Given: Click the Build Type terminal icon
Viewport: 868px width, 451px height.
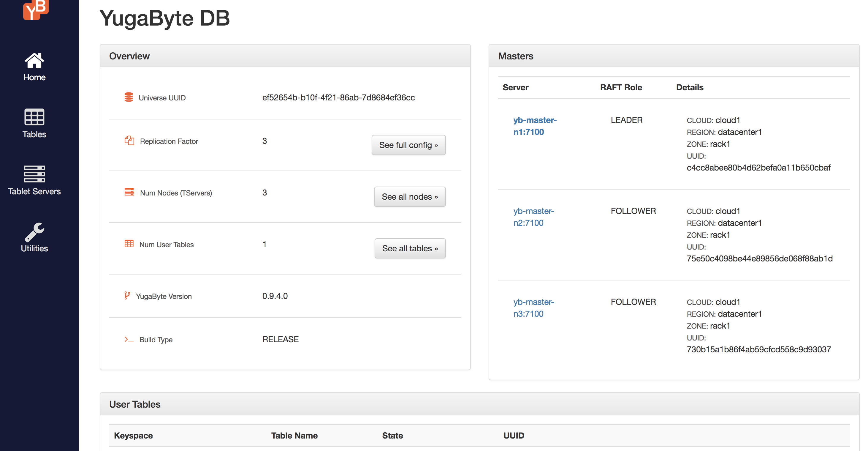Looking at the screenshot, I should click(129, 339).
